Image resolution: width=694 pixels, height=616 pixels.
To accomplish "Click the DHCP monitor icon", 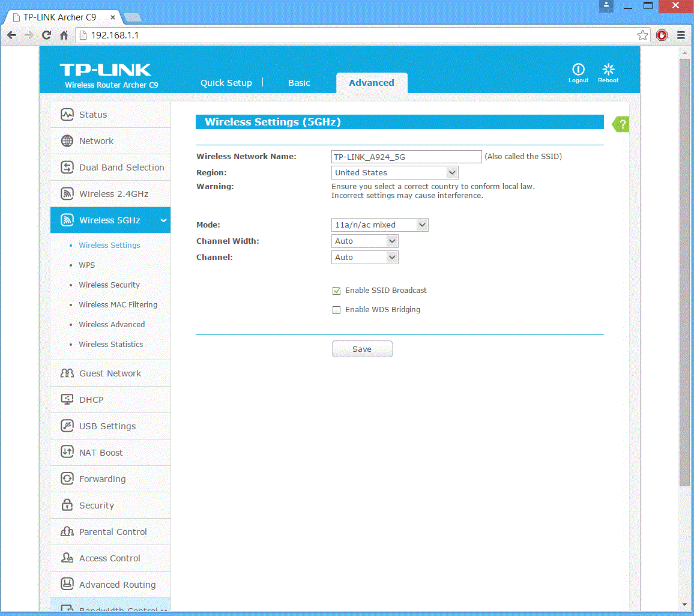I will tap(67, 400).
